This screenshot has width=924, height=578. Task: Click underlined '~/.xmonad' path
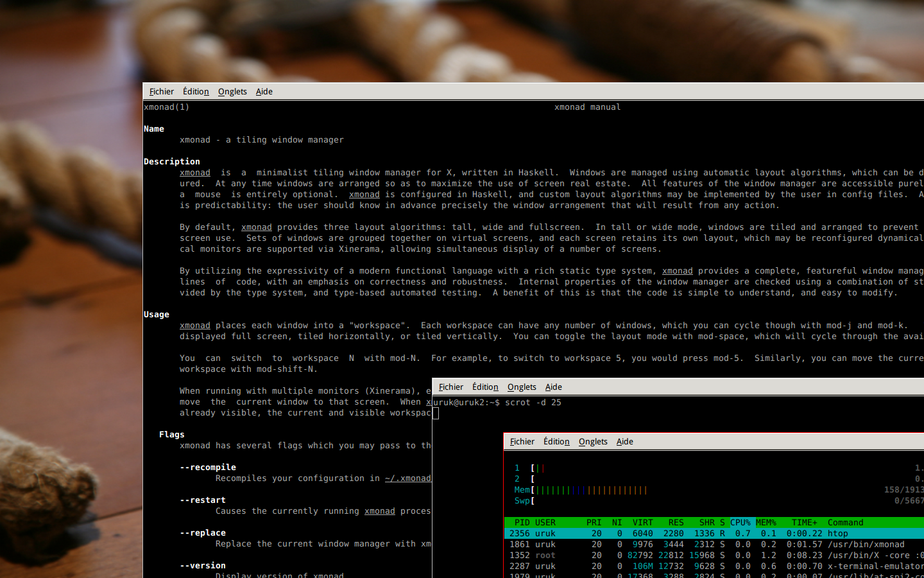tap(408, 478)
